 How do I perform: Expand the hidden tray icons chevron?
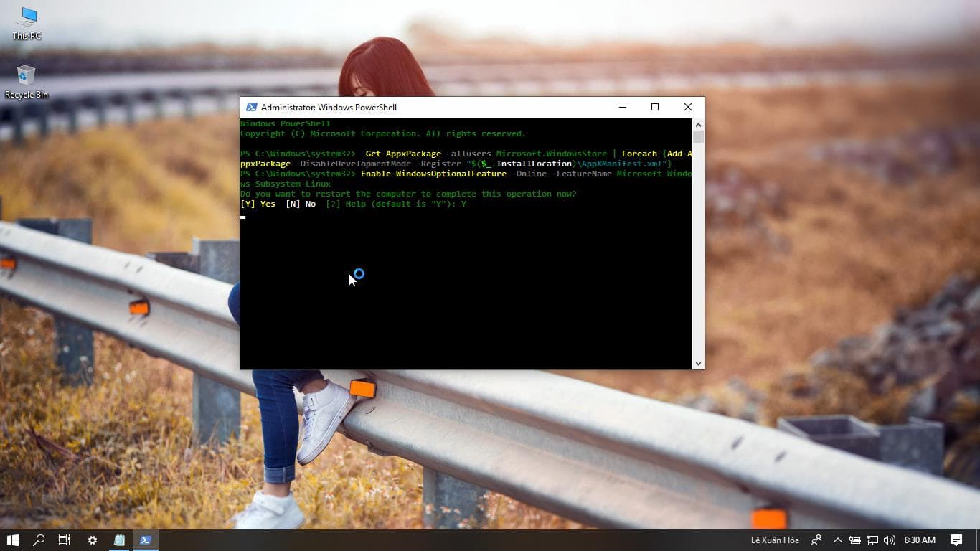(x=837, y=540)
